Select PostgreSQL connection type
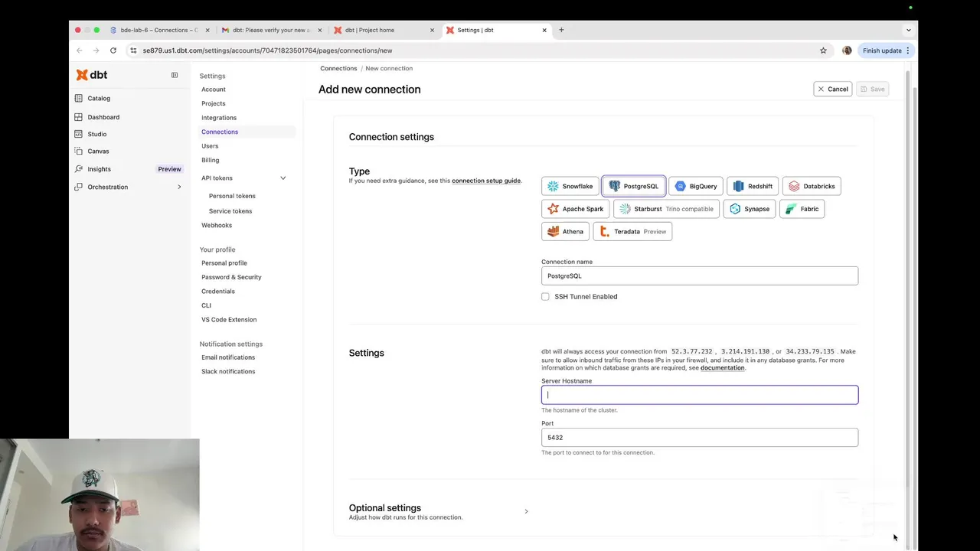This screenshot has height=551, width=980. 634,186
